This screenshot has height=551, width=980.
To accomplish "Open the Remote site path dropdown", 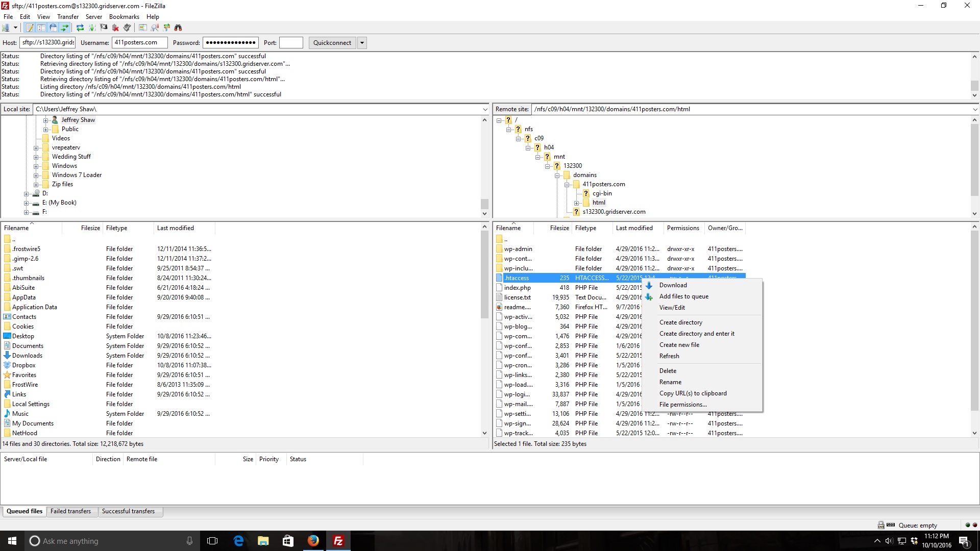I will click(x=974, y=109).
